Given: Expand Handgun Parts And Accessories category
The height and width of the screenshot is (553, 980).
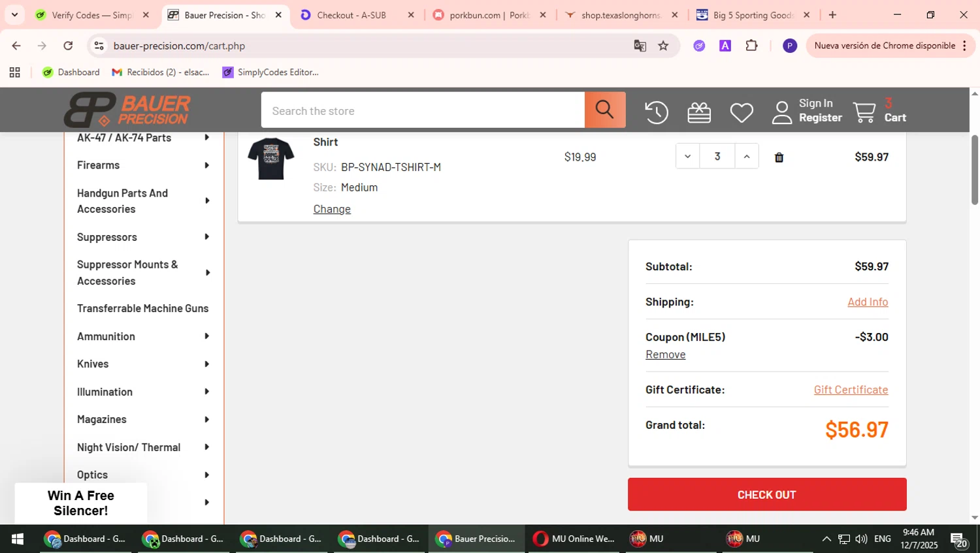Looking at the screenshot, I should [x=206, y=201].
